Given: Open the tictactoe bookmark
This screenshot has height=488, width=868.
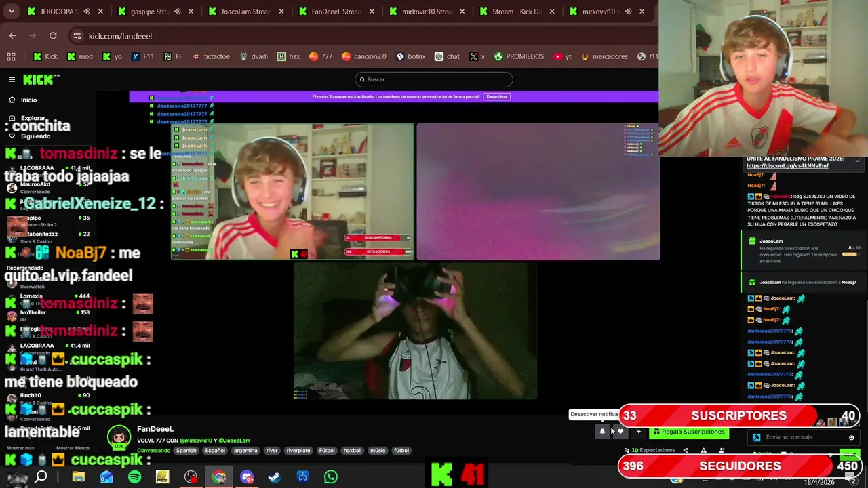Looking at the screenshot, I should click(211, 56).
